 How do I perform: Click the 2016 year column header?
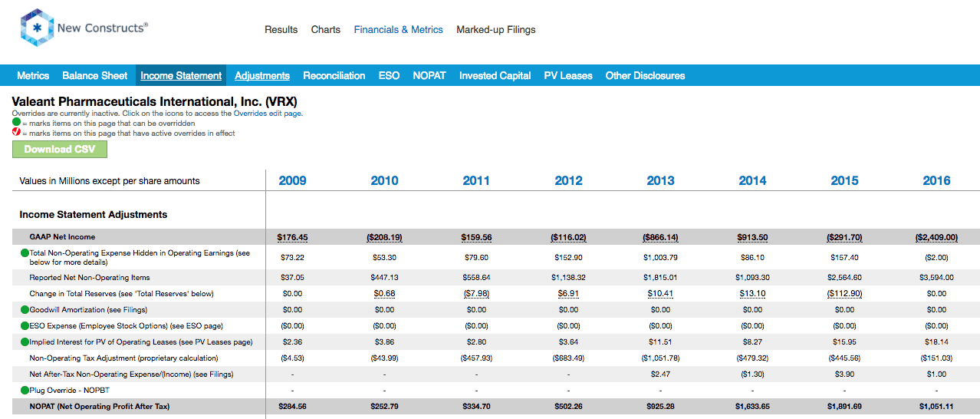coord(936,180)
